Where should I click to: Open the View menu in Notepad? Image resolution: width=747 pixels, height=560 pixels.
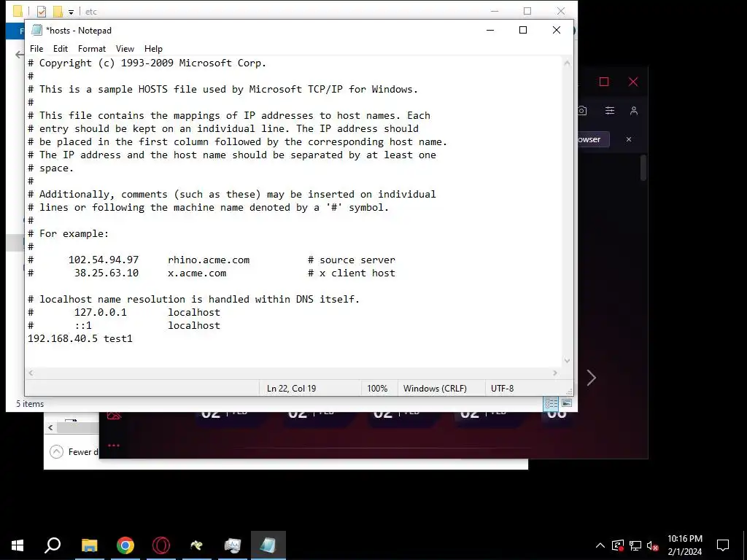125,49
